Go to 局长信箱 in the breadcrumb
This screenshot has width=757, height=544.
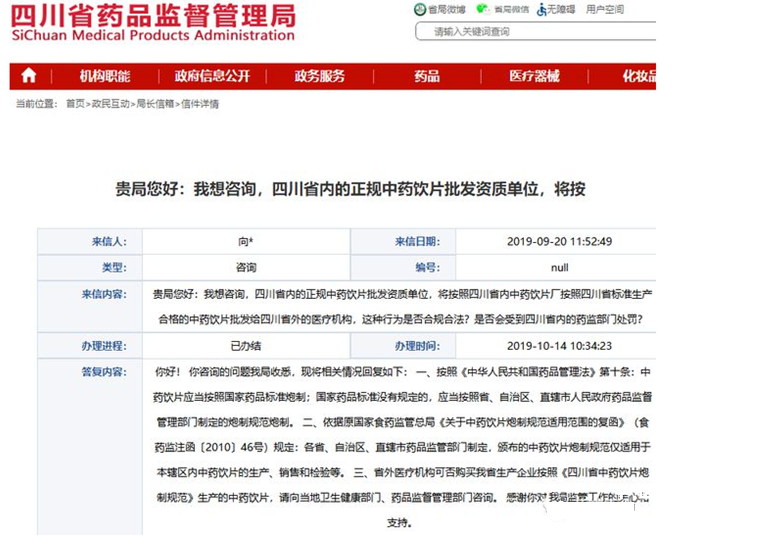click(x=155, y=104)
